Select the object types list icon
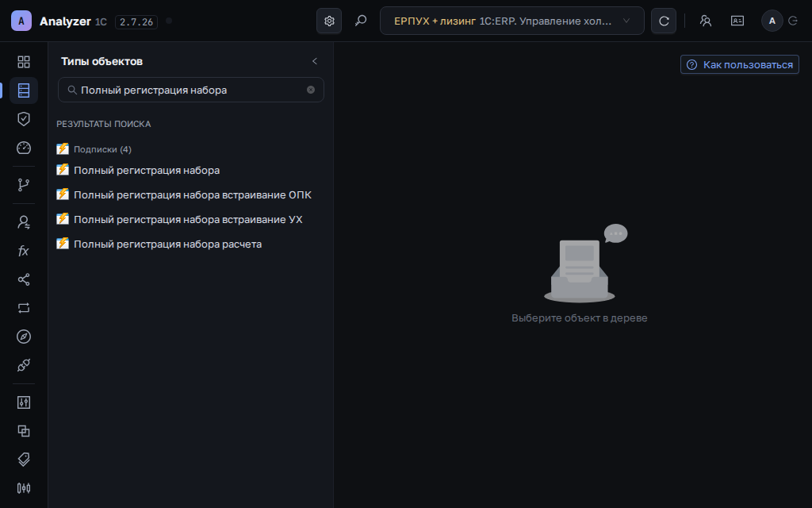This screenshot has height=508, width=812. click(24, 90)
